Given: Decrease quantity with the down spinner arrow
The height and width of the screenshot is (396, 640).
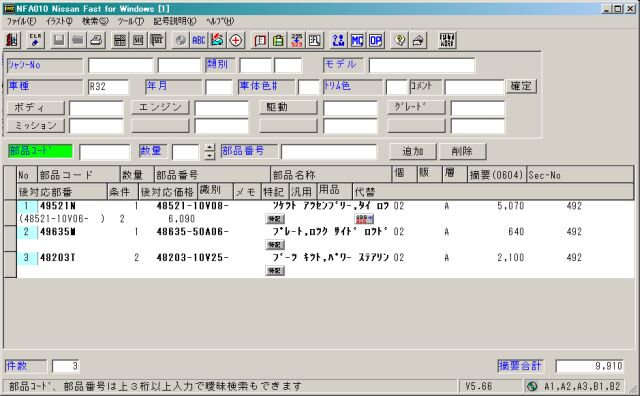Looking at the screenshot, I should point(209,156).
